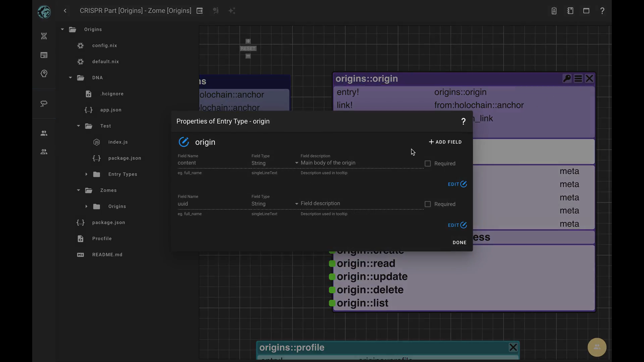Viewport: 644px width, 362px height.
Task: Click the hourglass icon in the left sidebar
Action: (x=44, y=36)
